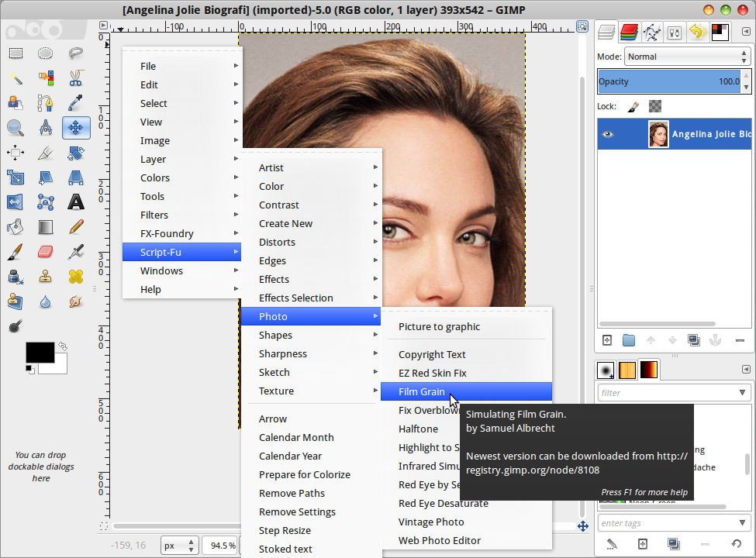
Task: Create a new layer group folder
Action: click(x=629, y=340)
